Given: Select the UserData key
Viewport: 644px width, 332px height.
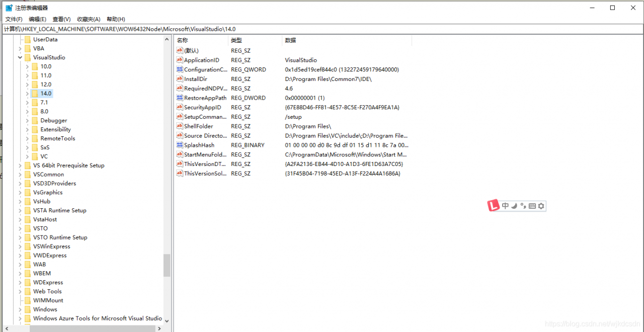Looking at the screenshot, I should pyautogui.click(x=45, y=39).
